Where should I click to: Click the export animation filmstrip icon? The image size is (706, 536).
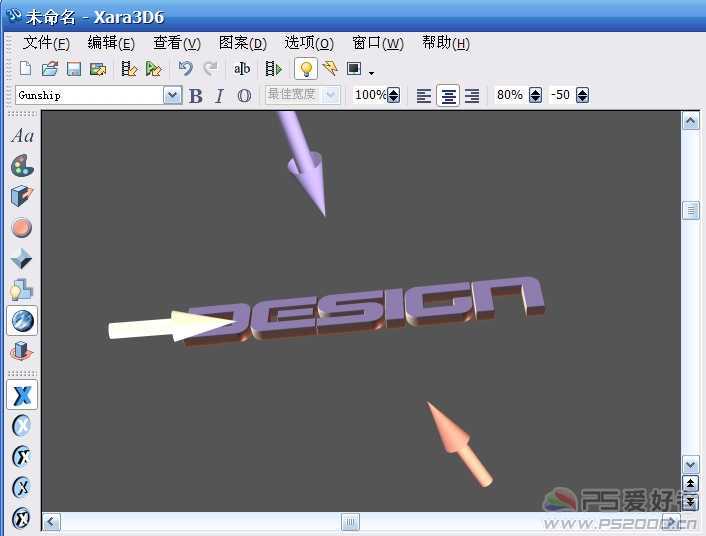(x=129, y=69)
